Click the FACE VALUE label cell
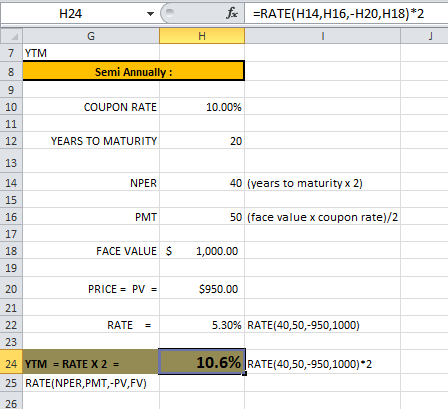Viewport: 448px width, 409px height. pyautogui.click(x=91, y=251)
